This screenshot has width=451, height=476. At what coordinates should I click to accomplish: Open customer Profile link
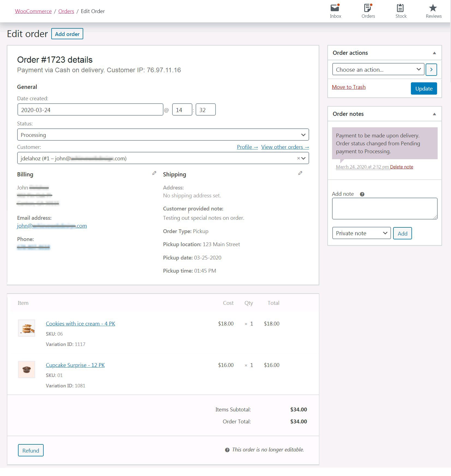pos(247,147)
